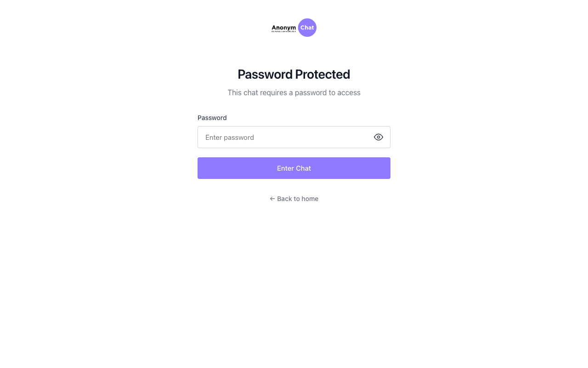Click the AnonymChat header branding
The width and height of the screenshot is (588, 368).
coord(294,28)
